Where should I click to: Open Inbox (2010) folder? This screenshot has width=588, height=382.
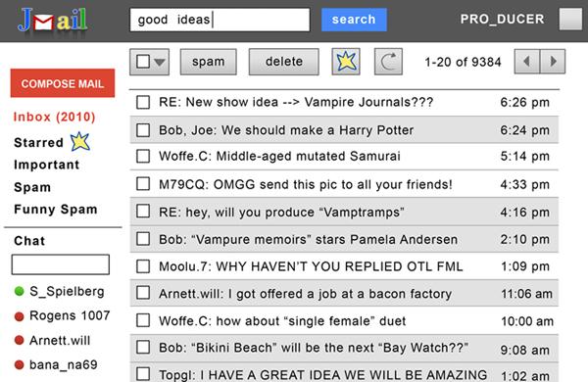(54, 117)
